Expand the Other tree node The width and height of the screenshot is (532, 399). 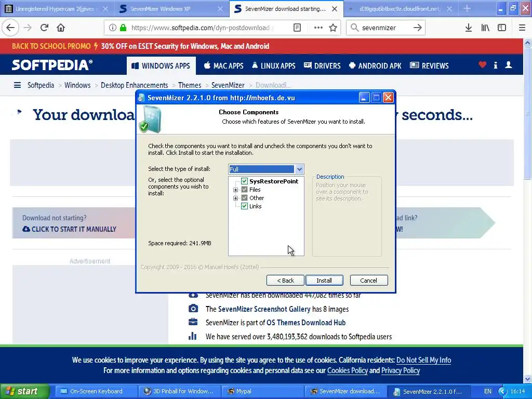(x=235, y=198)
